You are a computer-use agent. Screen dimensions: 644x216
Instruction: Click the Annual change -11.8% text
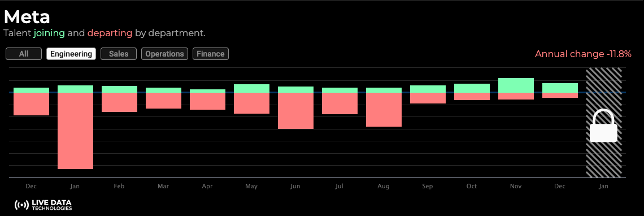[x=583, y=54]
